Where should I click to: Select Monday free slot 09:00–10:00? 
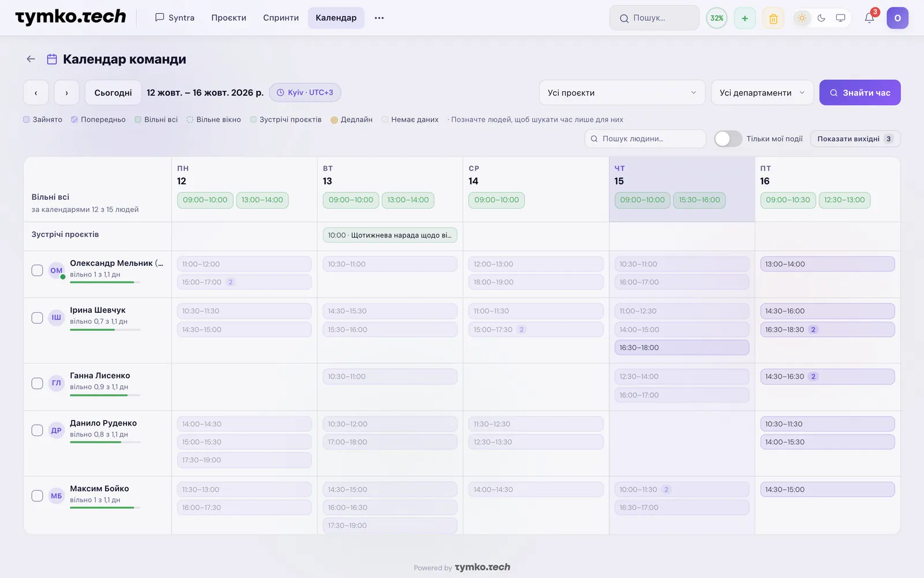(205, 200)
